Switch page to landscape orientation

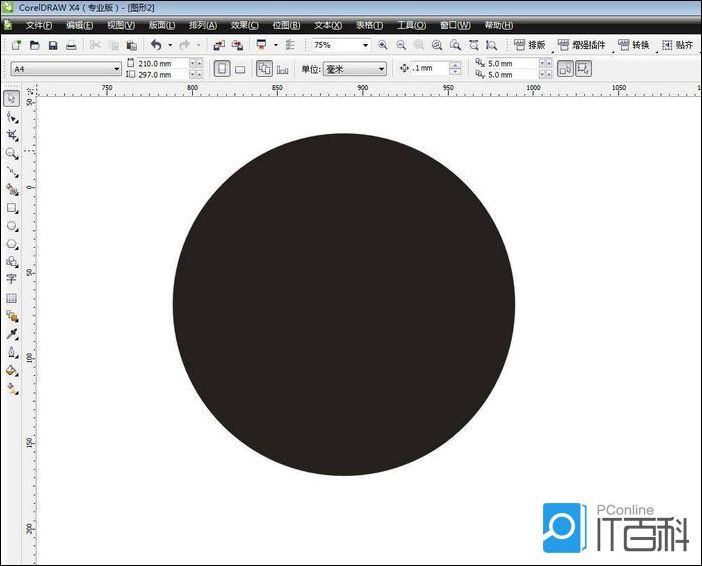click(x=240, y=69)
